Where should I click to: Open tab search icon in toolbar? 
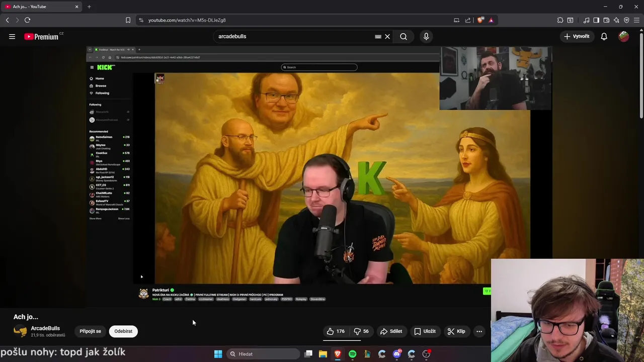click(570, 20)
